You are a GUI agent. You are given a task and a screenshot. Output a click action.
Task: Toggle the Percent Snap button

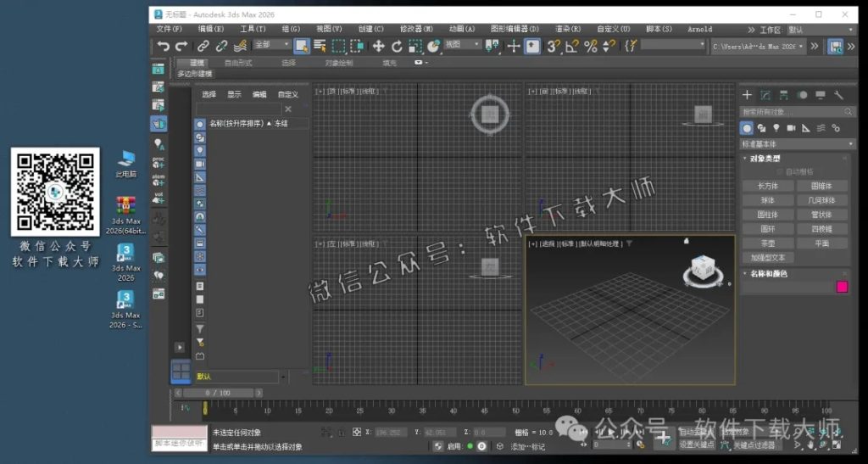pos(591,47)
